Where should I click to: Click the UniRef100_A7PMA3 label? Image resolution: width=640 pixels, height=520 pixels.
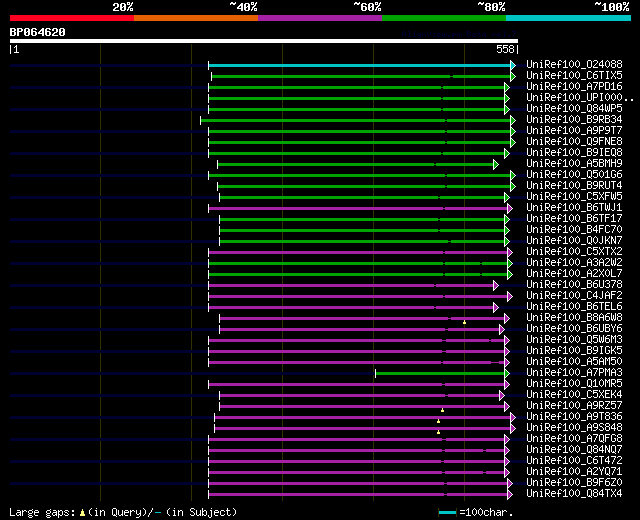[x=574, y=373]
